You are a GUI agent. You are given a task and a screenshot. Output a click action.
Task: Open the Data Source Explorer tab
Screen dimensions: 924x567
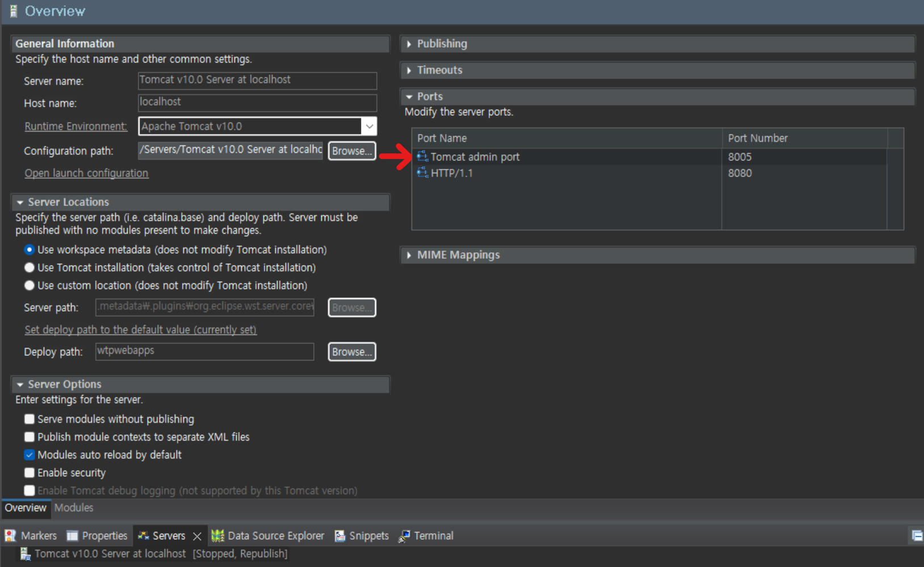click(x=268, y=536)
